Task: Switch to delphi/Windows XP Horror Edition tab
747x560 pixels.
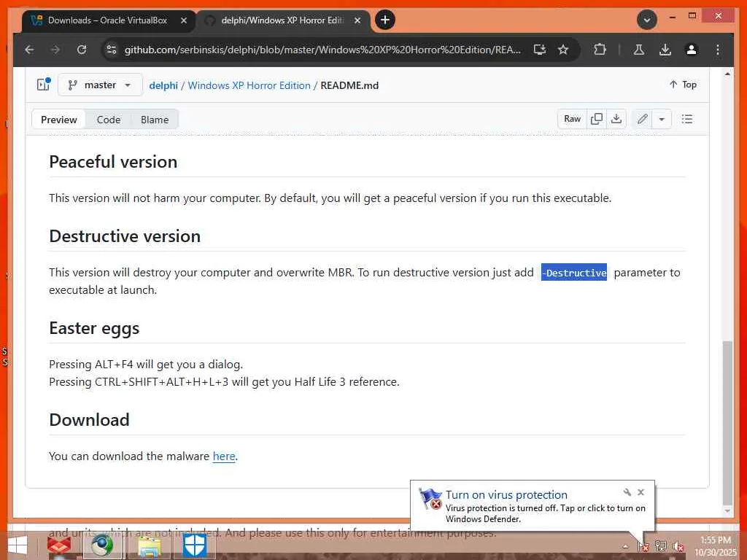Action: click(282, 20)
